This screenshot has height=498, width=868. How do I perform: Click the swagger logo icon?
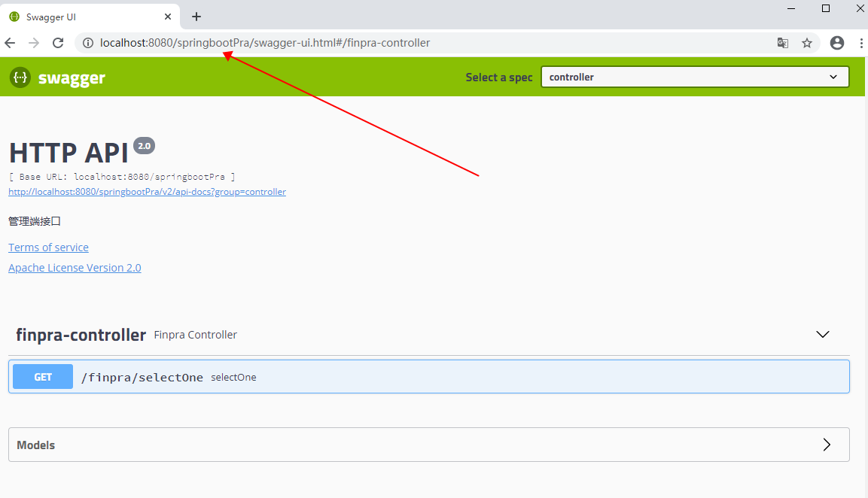[20, 77]
